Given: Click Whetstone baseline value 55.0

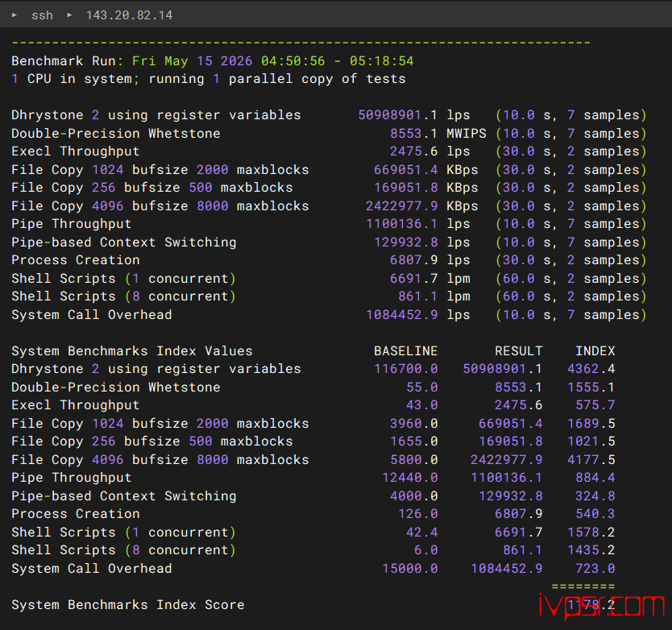Looking at the screenshot, I should 421,388.
